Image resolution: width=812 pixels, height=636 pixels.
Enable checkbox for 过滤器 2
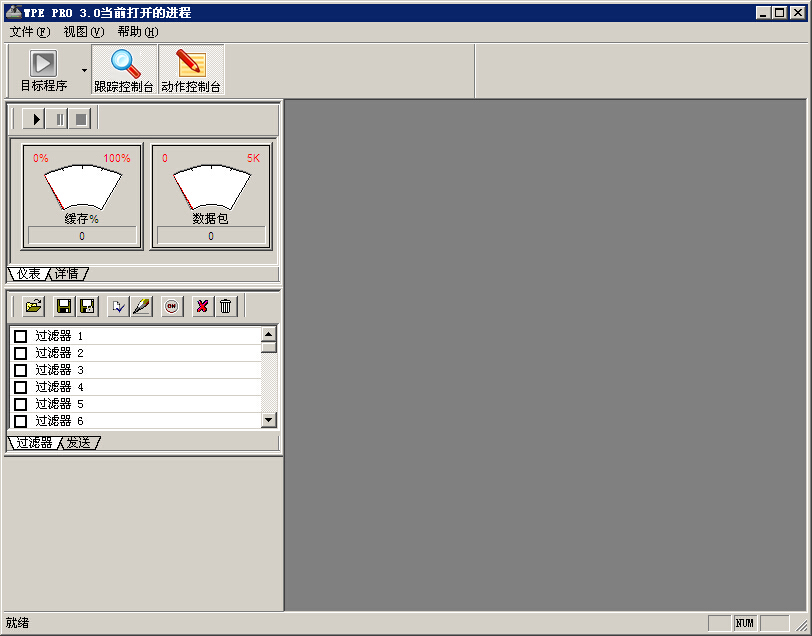[21, 353]
